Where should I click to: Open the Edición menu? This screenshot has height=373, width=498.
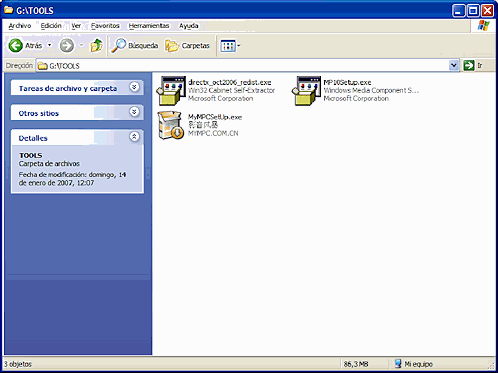coord(51,26)
